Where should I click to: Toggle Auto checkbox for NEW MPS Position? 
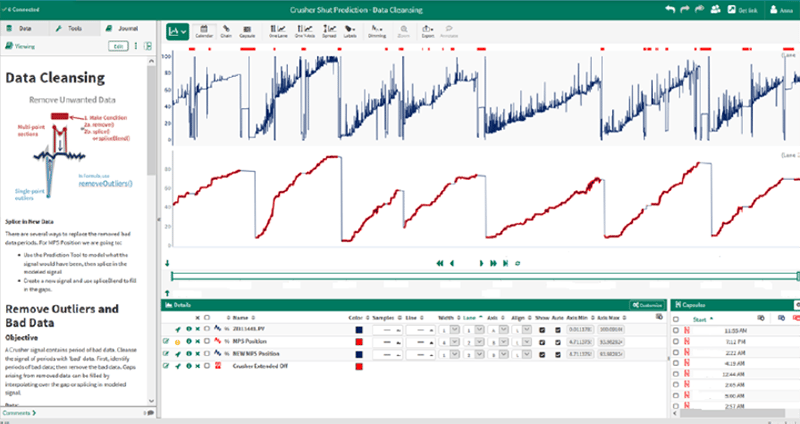pyautogui.click(x=557, y=354)
